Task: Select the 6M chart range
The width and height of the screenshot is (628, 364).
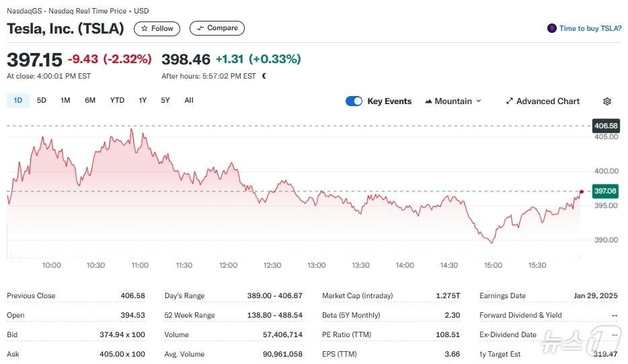Action: 90,101
